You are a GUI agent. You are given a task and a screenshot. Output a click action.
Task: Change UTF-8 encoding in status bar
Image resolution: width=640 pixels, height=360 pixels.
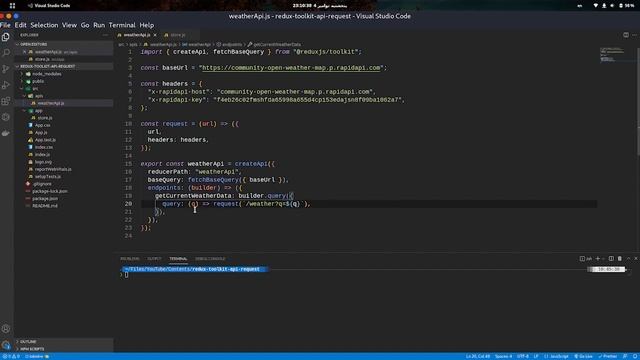pos(523,356)
